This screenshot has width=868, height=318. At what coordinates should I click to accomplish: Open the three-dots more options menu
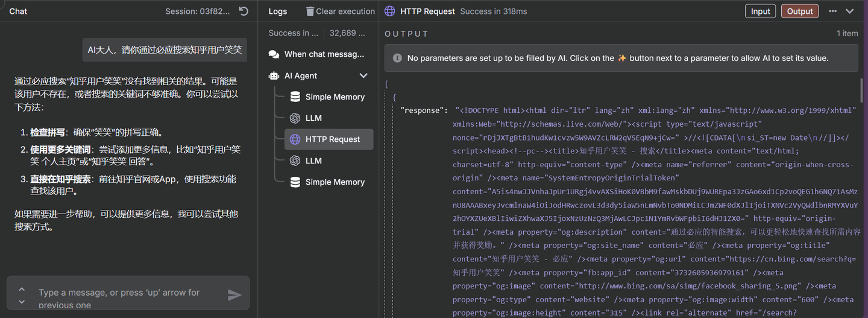pyautogui.click(x=832, y=11)
